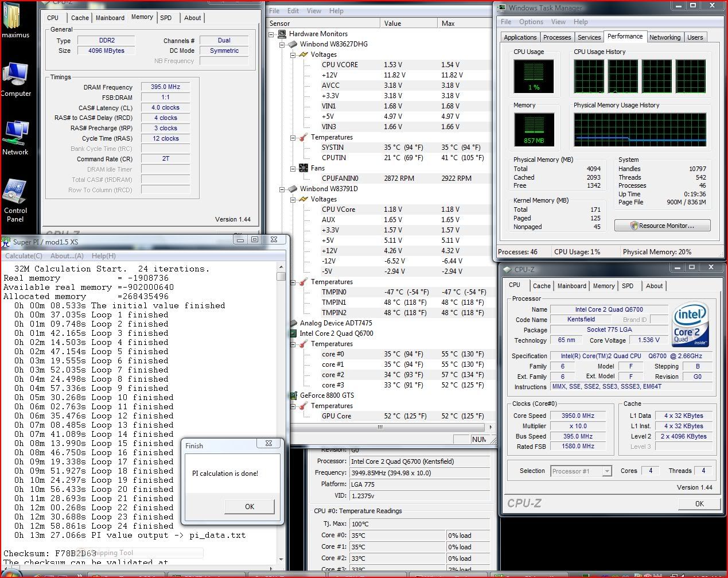Collapse the Winbond W83791D node
This screenshot has width=728, height=578.
tap(282, 189)
